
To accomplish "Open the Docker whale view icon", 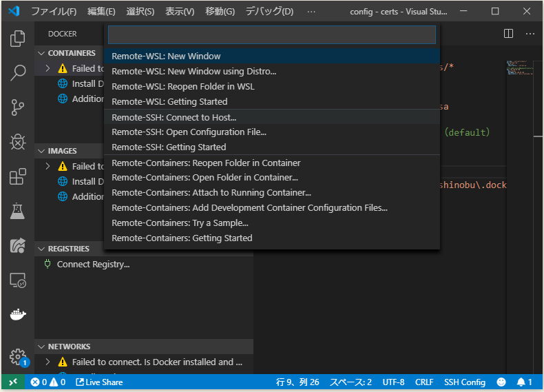I will [x=17, y=315].
